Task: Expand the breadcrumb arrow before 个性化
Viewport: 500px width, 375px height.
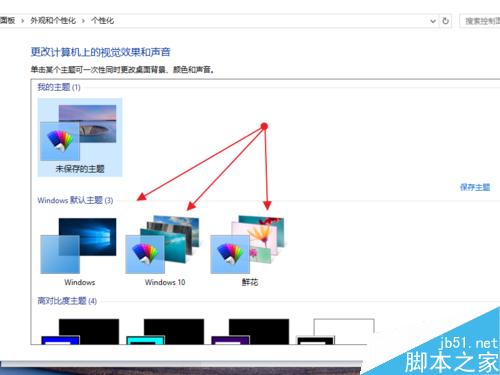Action: [x=83, y=21]
